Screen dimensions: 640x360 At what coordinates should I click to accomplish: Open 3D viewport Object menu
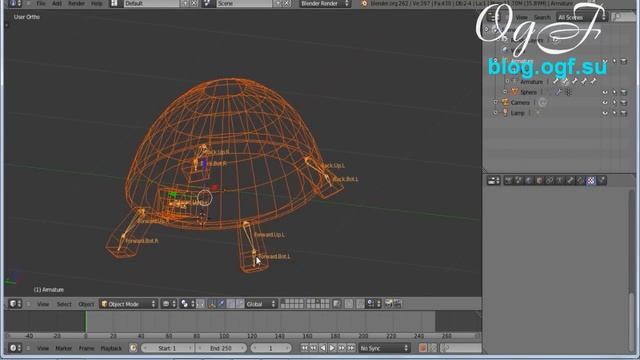pos(86,304)
